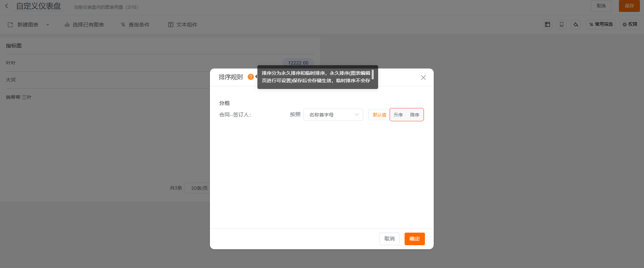Click the tooltip scrollbar handle
This screenshot has height=268, width=644.
pos(373,74)
